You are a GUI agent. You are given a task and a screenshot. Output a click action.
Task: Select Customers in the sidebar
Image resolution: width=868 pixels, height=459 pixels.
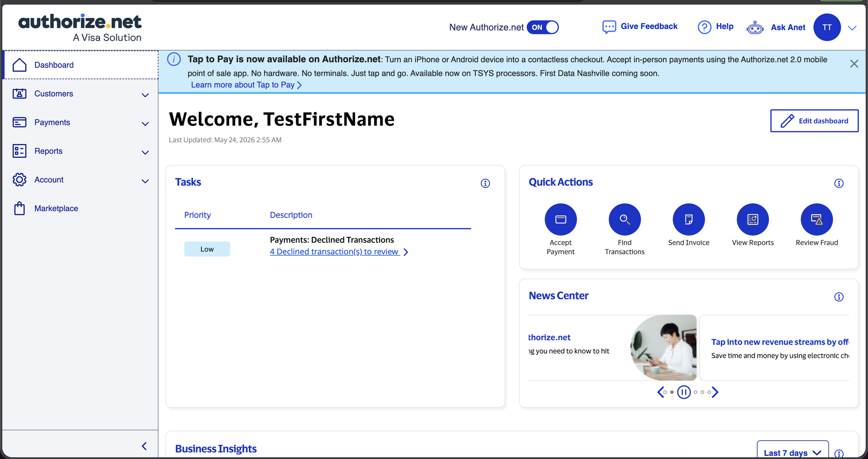[80, 94]
